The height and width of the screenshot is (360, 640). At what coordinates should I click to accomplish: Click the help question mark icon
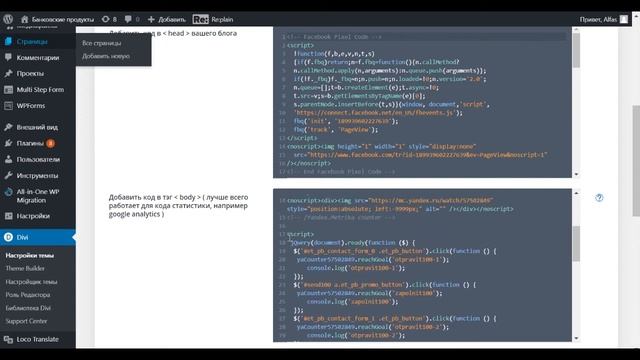tap(599, 198)
